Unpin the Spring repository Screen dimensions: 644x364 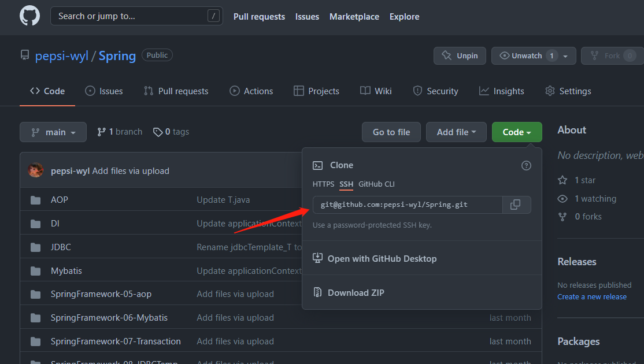coord(460,56)
